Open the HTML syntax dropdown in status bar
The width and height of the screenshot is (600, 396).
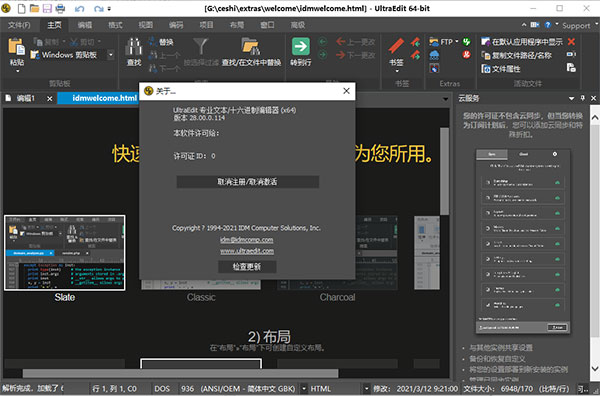(366, 389)
